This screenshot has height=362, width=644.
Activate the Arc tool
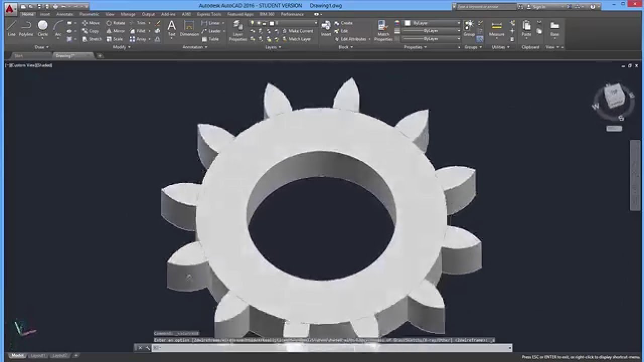58,29
